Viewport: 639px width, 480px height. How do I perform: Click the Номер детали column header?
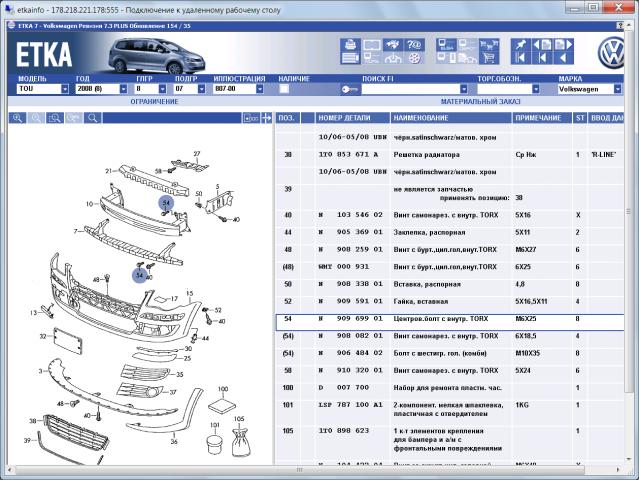click(353, 118)
